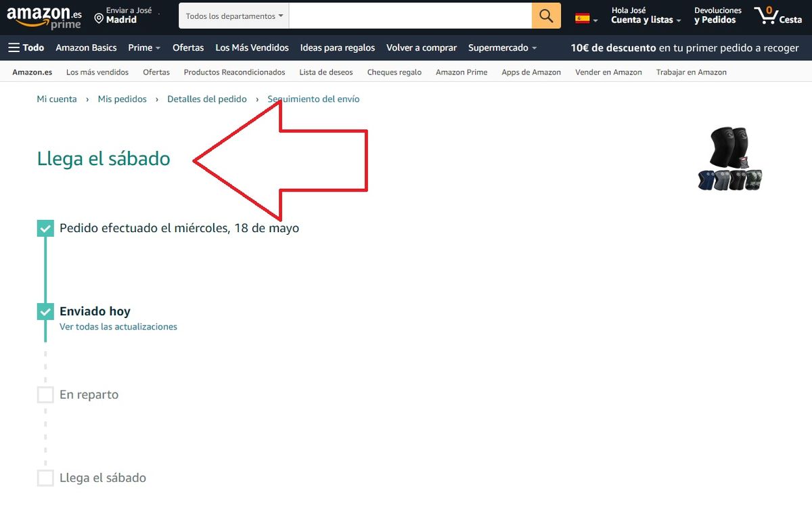Select the Supermercado menu item
Viewport: 812px width, 519px height.
pos(499,47)
